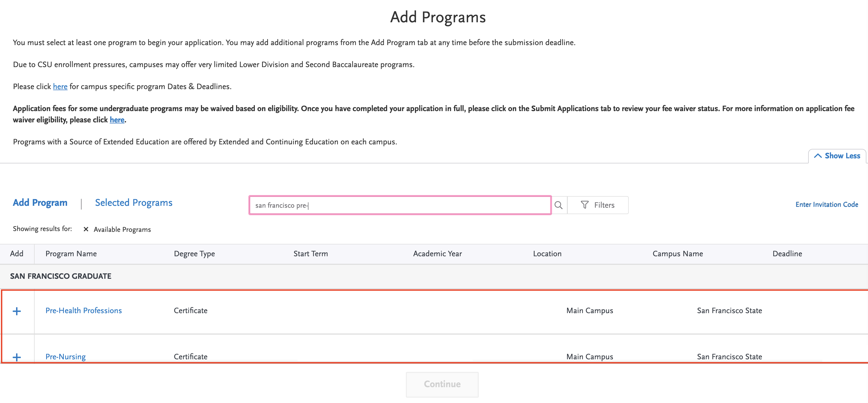Switch to the Selected Programs tab
Screen dimensions: 868x403
[x=133, y=203]
